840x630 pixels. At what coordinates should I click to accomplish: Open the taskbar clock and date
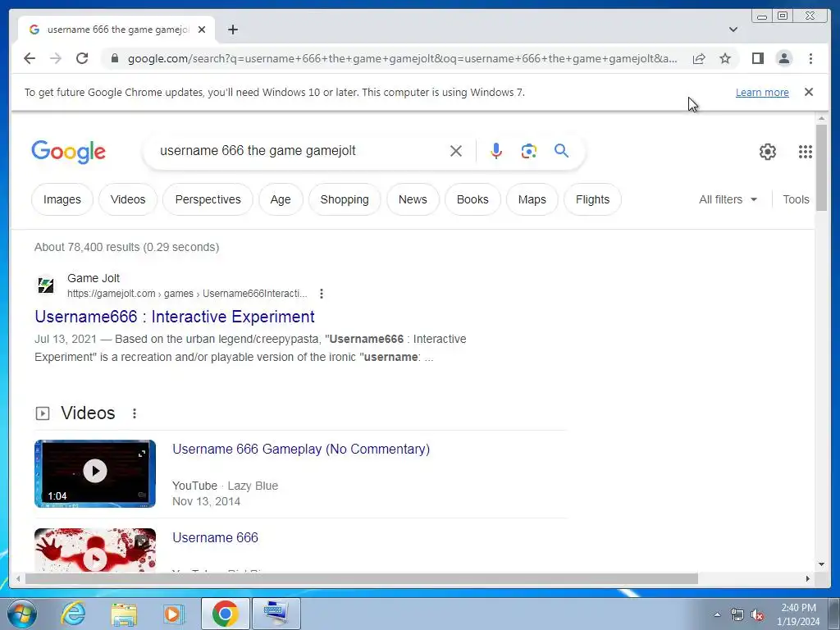coord(798,614)
